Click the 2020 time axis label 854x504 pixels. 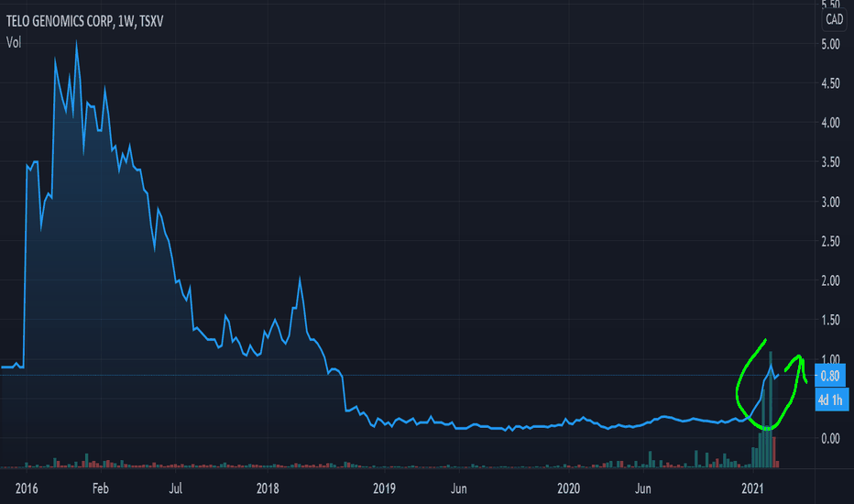(x=569, y=488)
